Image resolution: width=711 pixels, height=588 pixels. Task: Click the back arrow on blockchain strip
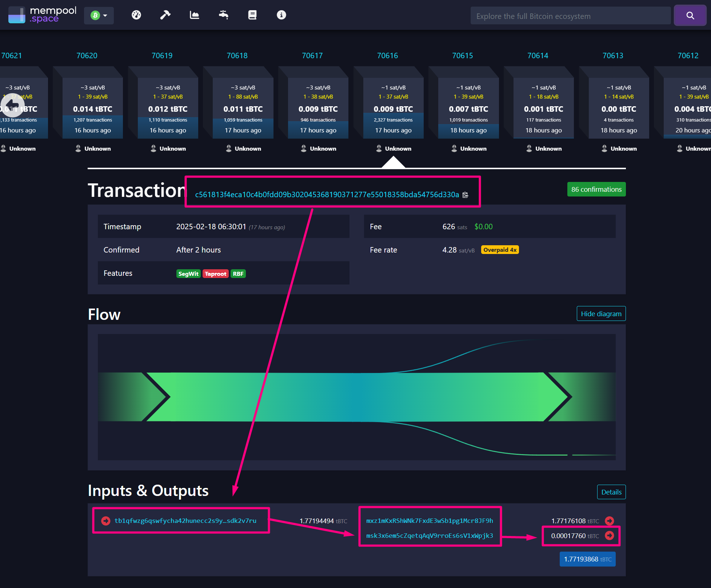(x=12, y=105)
